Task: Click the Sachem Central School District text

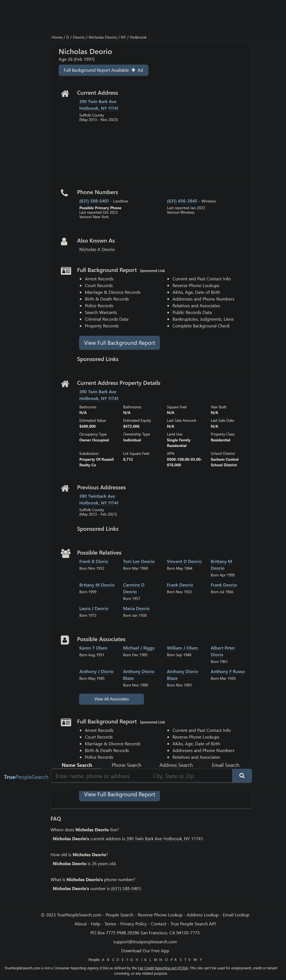Action: pos(224,462)
